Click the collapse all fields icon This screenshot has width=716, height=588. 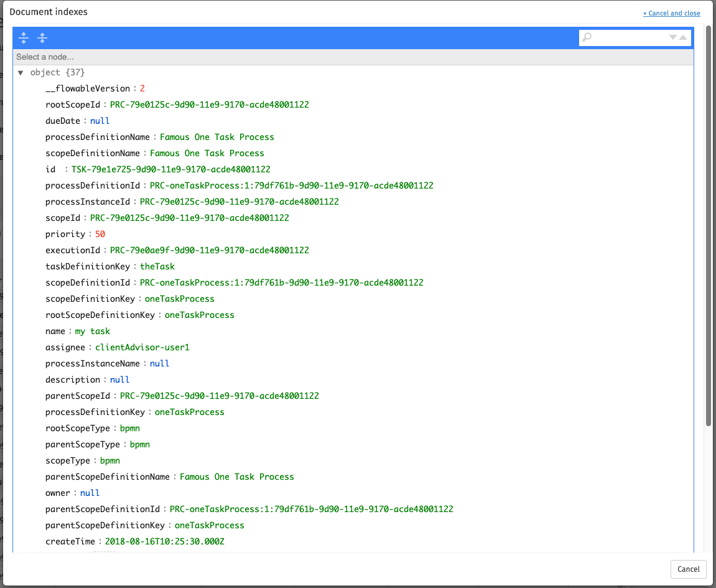click(42, 38)
